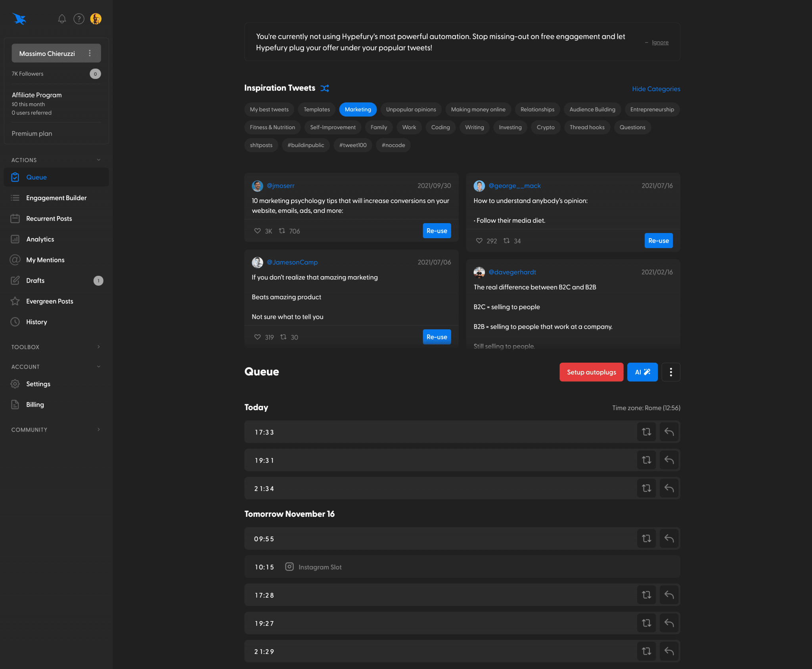Open queue more options three-dot menu
The height and width of the screenshot is (669, 812).
coord(671,372)
